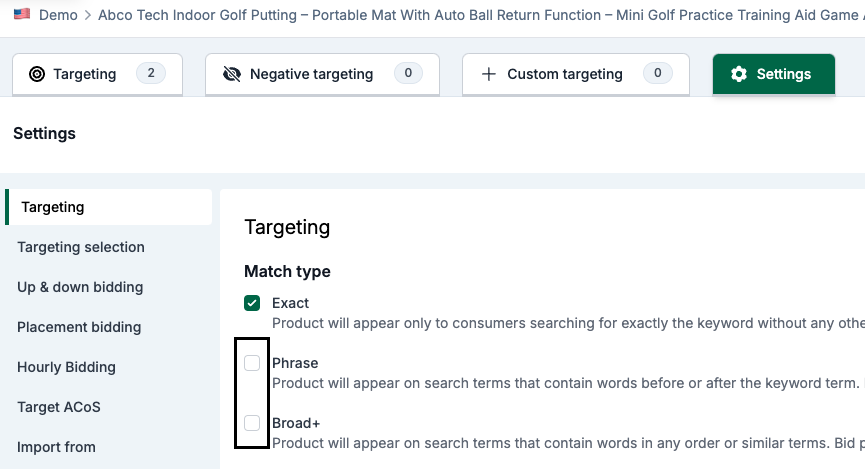865x469 pixels.
Task: Click the Demo breadcrumb link
Action: 58,16
